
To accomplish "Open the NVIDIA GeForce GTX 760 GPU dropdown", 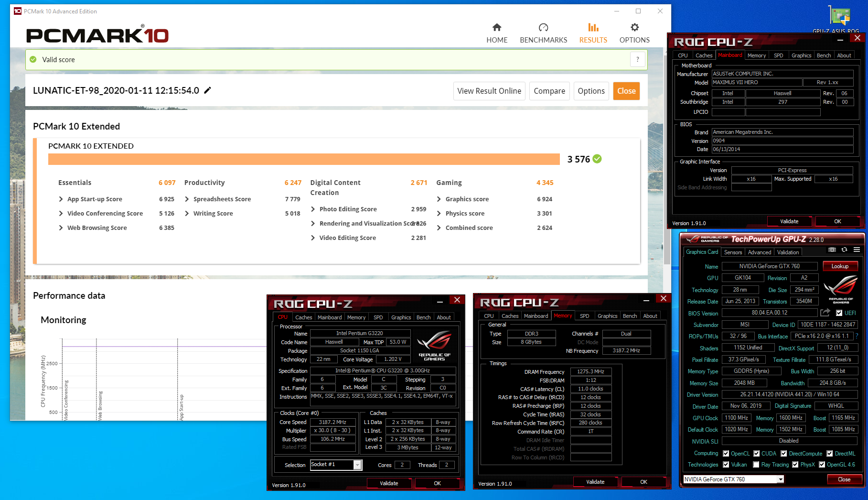I will pyautogui.click(x=781, y=479).
